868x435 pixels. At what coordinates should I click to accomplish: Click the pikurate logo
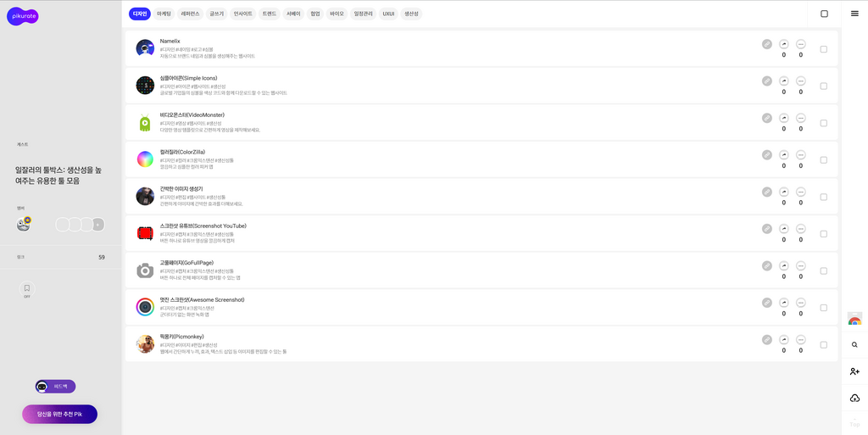[x=23, y=16]
